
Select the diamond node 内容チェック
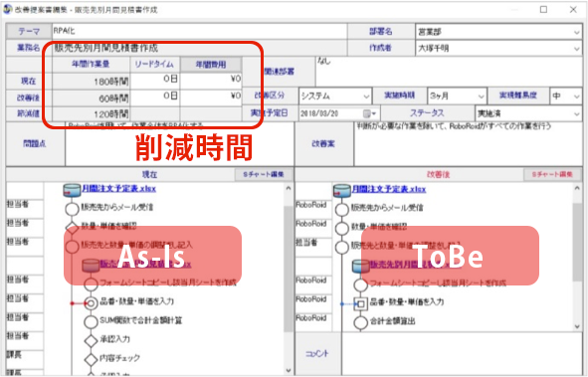click(x=91, y=359)
